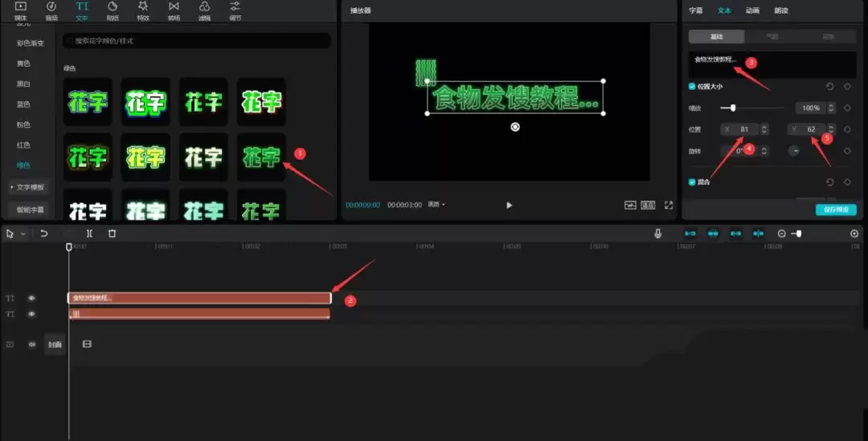Viewport: 868px width, 441px height.
Task: Add keyframe for 位置 position
Action: (847, 129)
